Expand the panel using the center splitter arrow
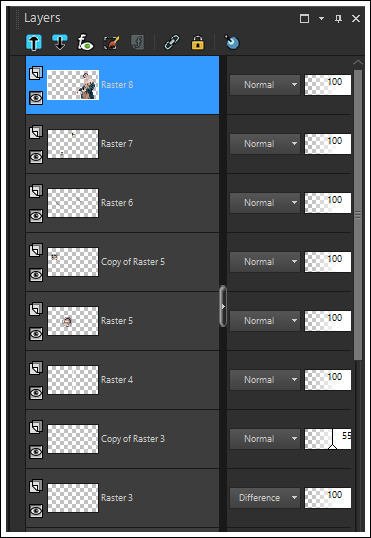 [x=223, y=306]
